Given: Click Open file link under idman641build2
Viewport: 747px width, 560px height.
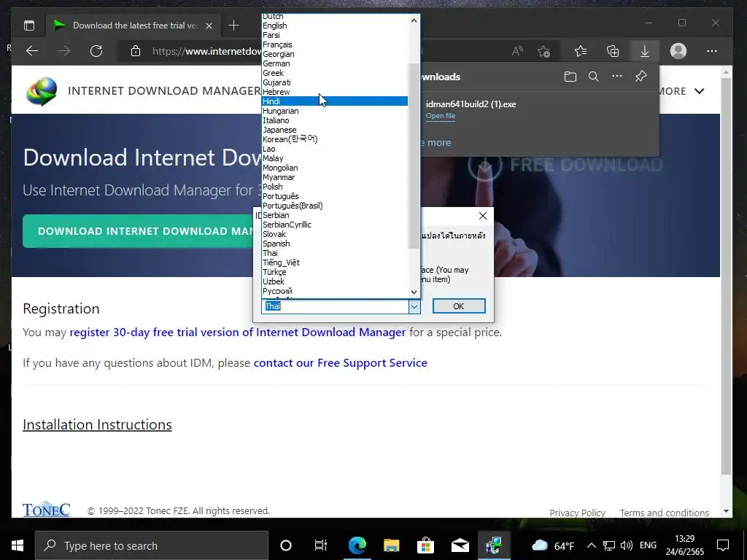Looking at the screenshot, I should (440, 116).
